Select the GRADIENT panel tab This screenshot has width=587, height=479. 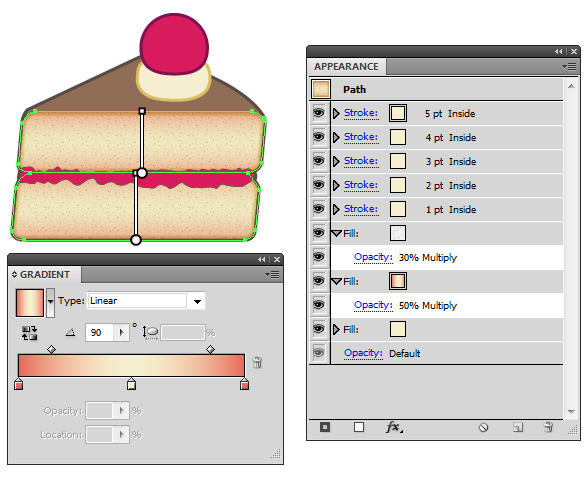point(45,275)
